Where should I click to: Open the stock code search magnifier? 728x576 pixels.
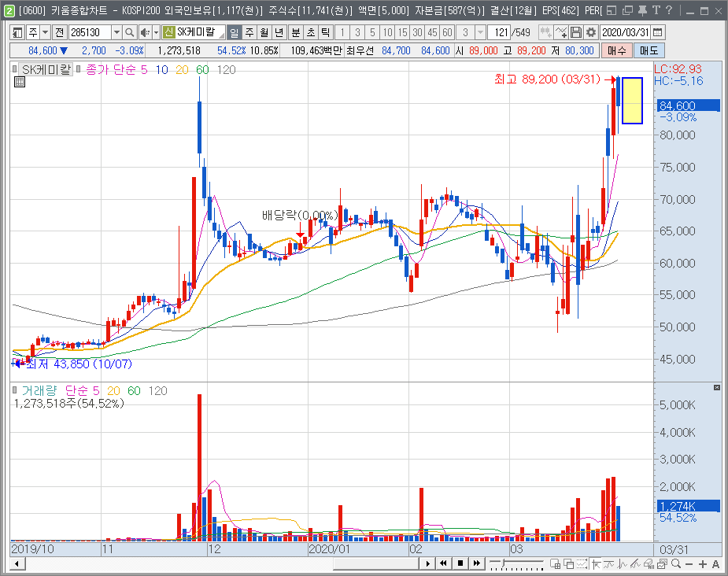point(130,32)
